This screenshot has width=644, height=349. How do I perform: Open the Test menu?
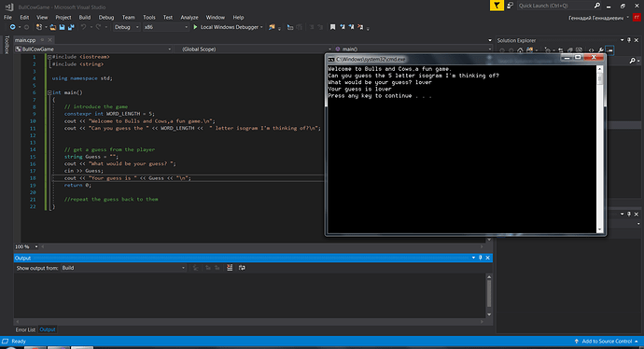pyautogui.click(x=168, y=17)
